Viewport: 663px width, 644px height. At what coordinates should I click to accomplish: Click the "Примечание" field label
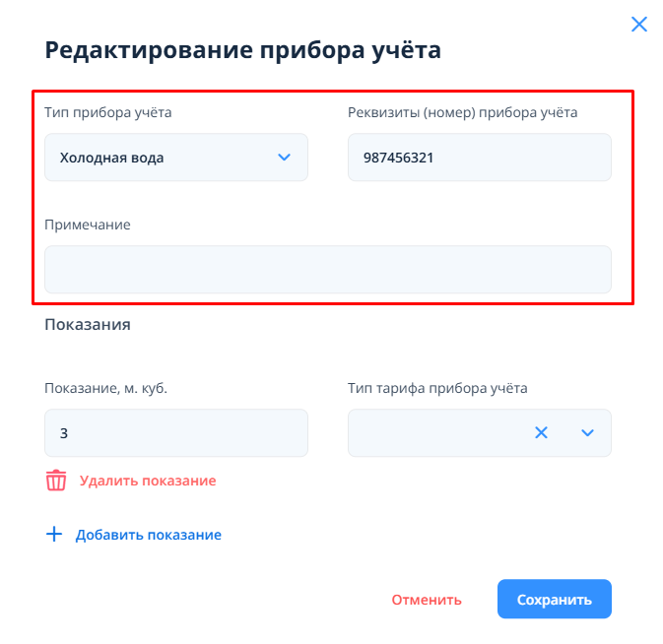click(x=88, y=225)
